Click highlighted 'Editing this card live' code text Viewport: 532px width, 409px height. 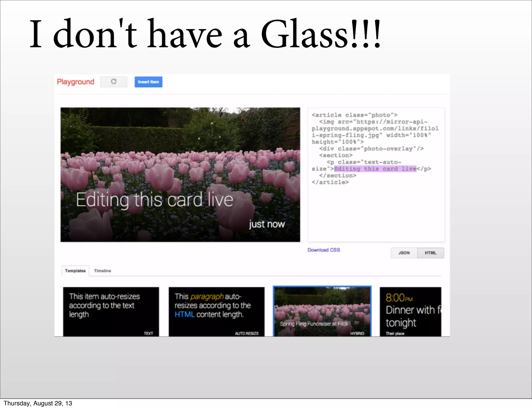tap(375, 169)
